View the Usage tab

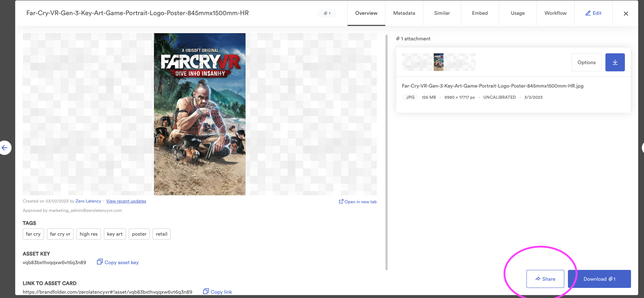click(518, 13)
